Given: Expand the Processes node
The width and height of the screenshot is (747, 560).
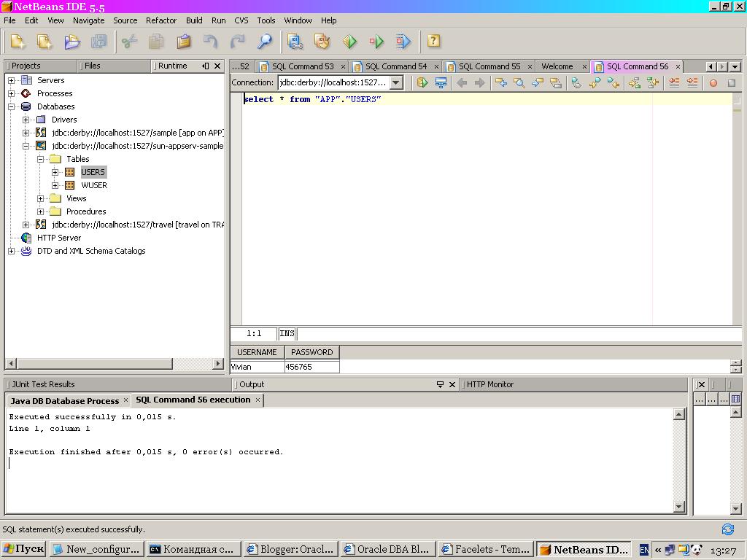Looking at the screenshot, I should (x=12, y=93).
